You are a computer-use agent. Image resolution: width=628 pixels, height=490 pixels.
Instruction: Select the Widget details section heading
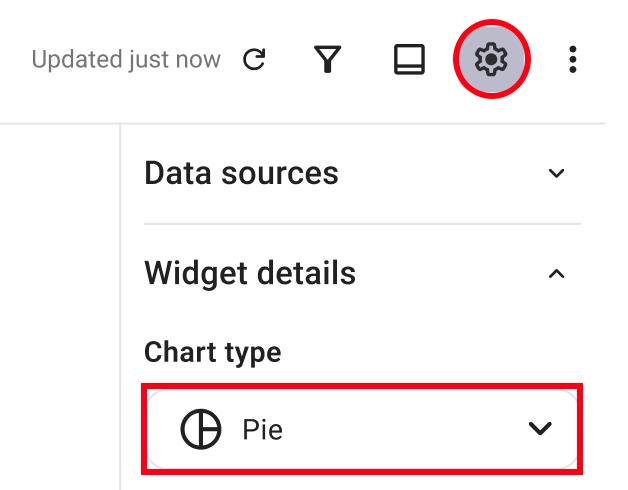(250, 273)
